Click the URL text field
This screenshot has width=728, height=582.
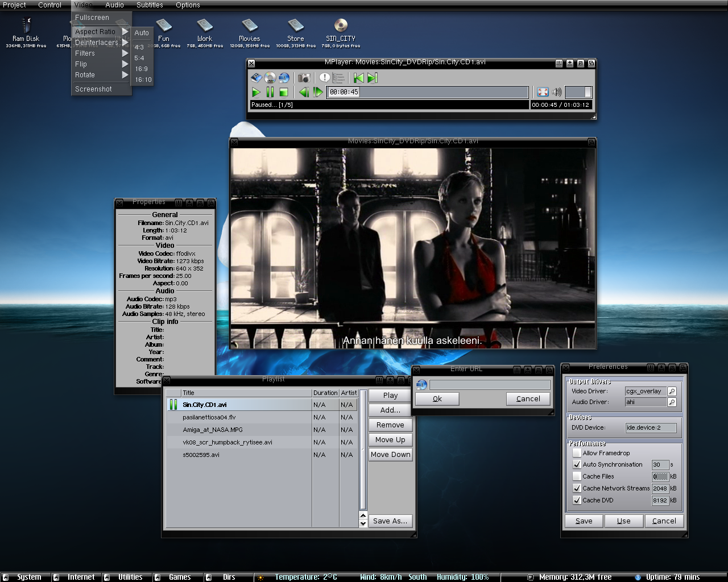pos(490,385)
